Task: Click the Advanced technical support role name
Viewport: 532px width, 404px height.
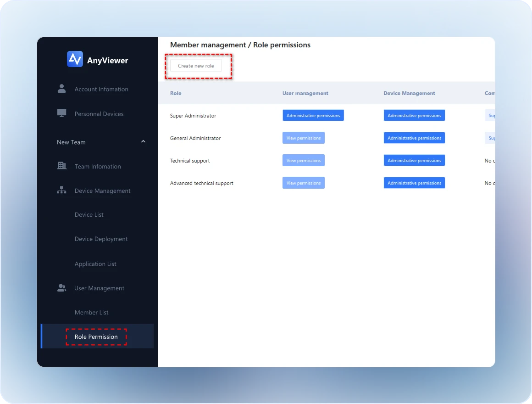Action: tap(202, 183)
